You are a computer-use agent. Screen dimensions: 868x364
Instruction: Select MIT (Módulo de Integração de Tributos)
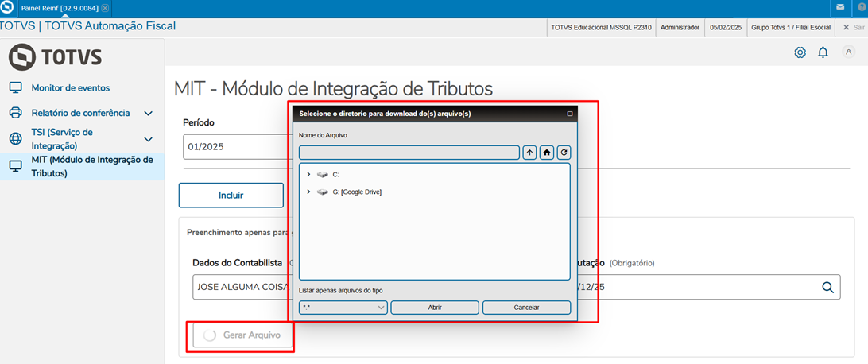[x=82, y=167]
